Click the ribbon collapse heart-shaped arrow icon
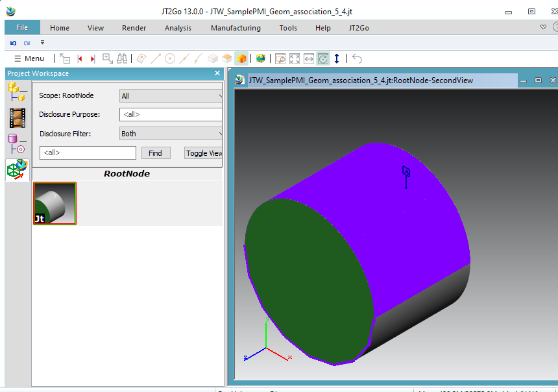The image size is (558, 392). pyautogui.click(x=543, y=27)
